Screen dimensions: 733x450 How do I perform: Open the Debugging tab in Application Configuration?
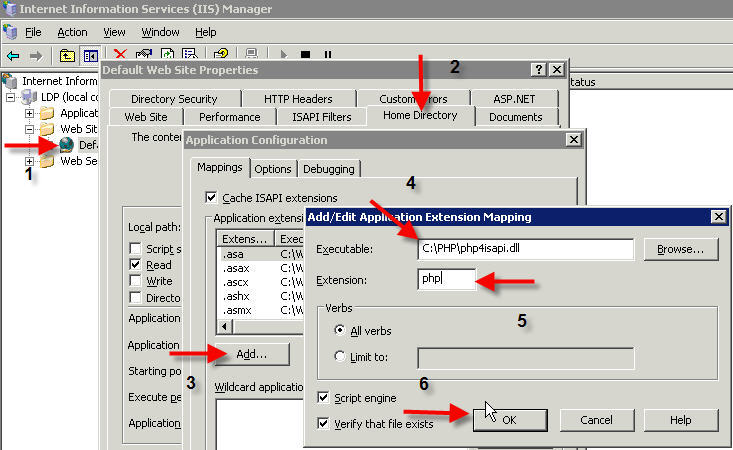pos(329,169)
